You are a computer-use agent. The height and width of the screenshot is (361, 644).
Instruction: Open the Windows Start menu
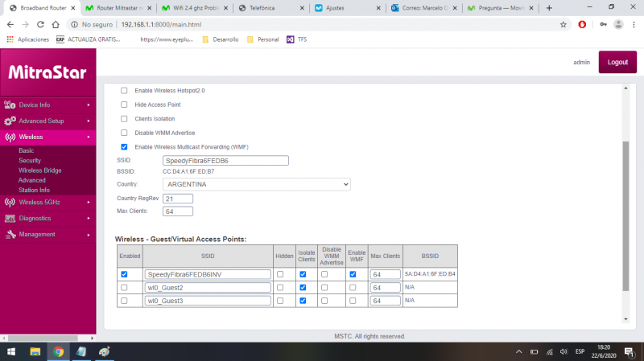[x=11, y=351]
